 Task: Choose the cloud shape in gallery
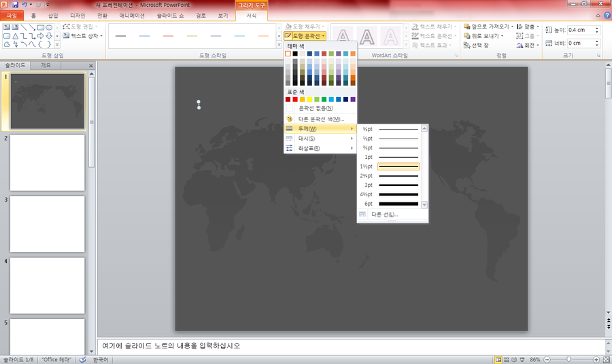pyautogui.click(x=7, y=44)
